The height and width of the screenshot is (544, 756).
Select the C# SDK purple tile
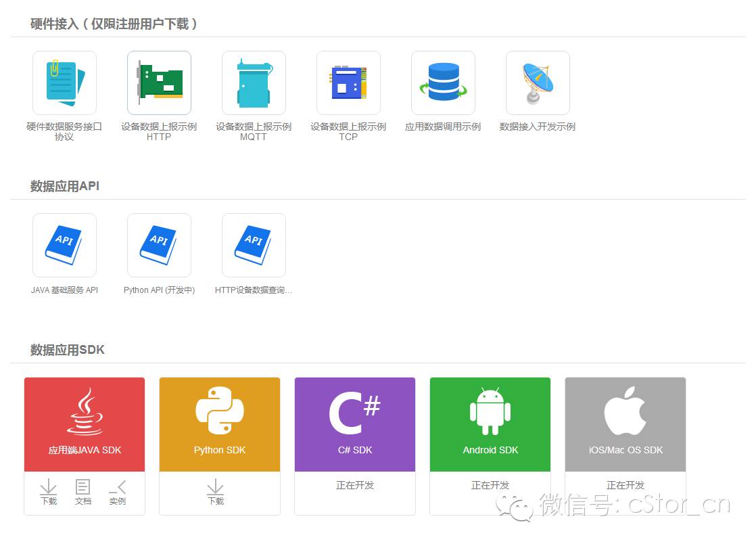[x=355, y=424]
